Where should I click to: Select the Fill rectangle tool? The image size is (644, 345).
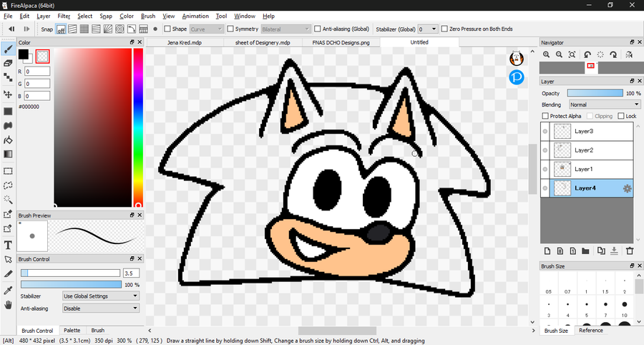coord(8,112)
